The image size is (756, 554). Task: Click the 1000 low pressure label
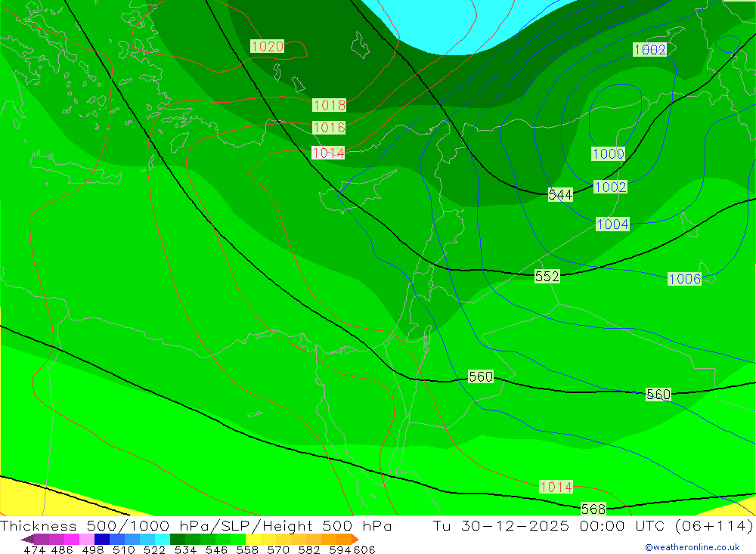609,154
